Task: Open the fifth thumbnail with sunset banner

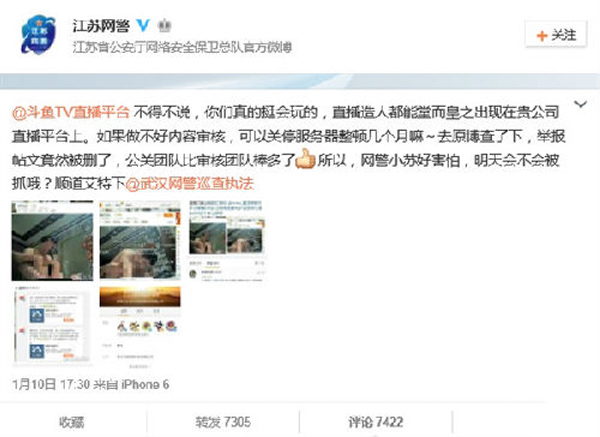Action: pyautogui.click(x=140, y=325)
